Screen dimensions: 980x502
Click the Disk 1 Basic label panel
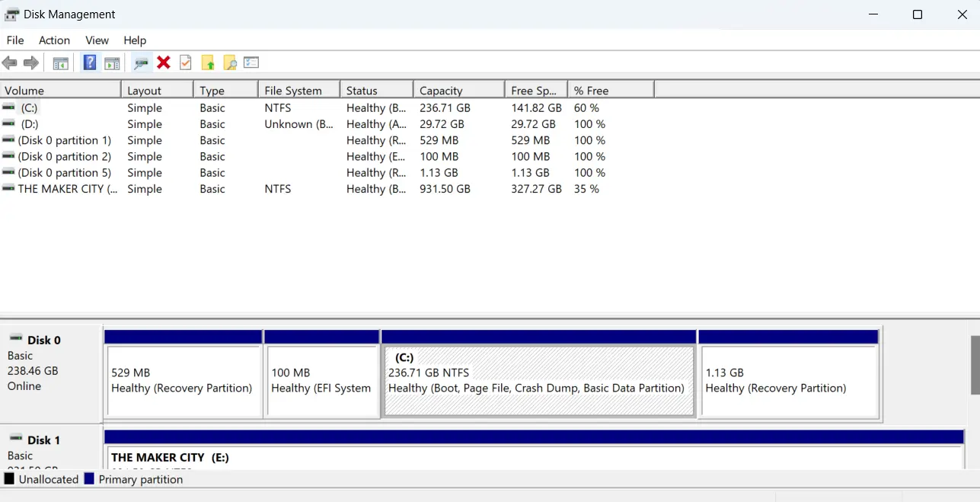pos(51,448)
